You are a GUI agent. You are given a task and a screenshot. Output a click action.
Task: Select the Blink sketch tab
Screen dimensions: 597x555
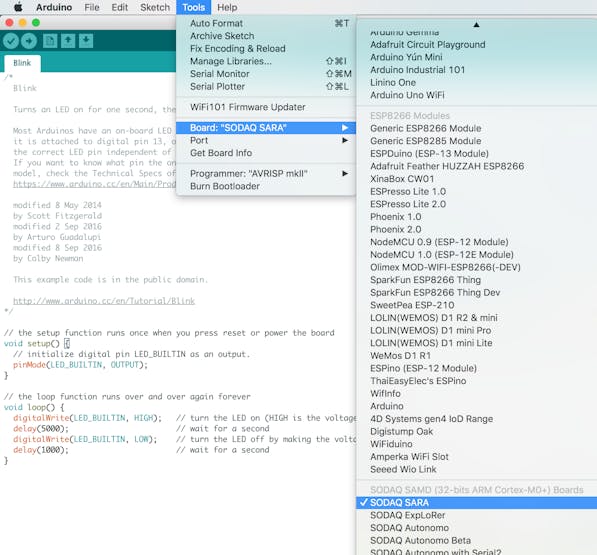tap(22, 63)
